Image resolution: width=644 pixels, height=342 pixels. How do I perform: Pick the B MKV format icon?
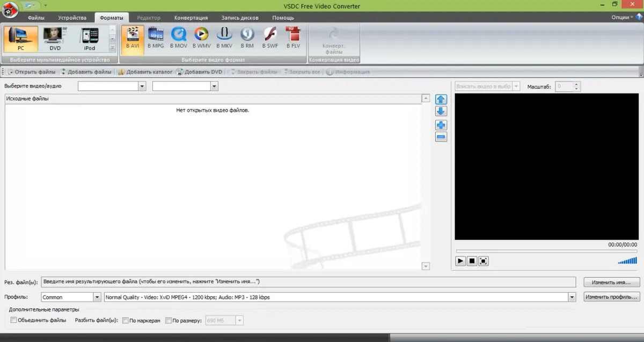point(224,38)
